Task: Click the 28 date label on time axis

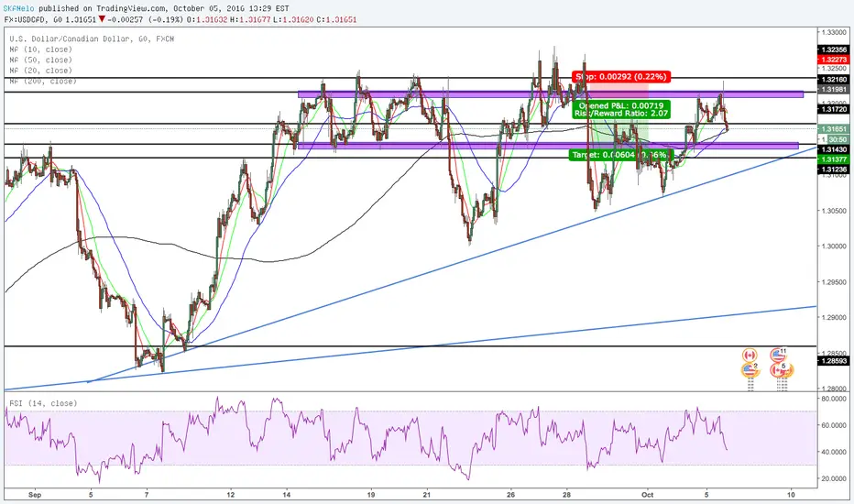Action: (x=567, y=495)
